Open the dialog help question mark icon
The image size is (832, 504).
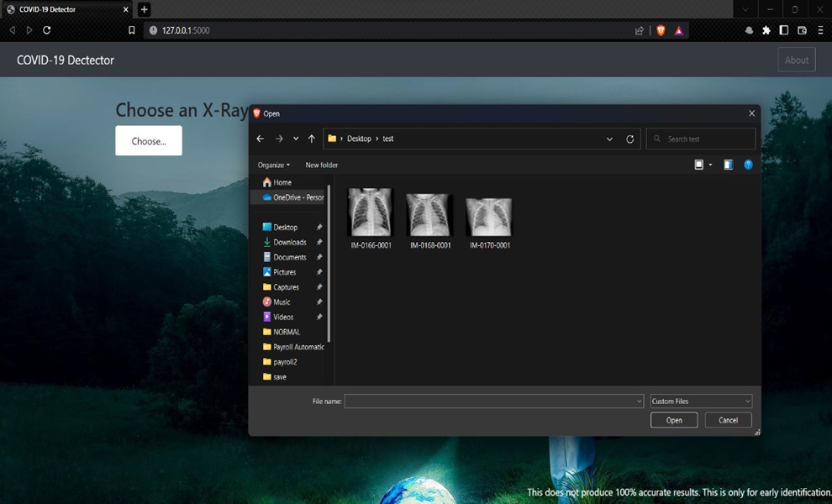(x=748, y=165)
